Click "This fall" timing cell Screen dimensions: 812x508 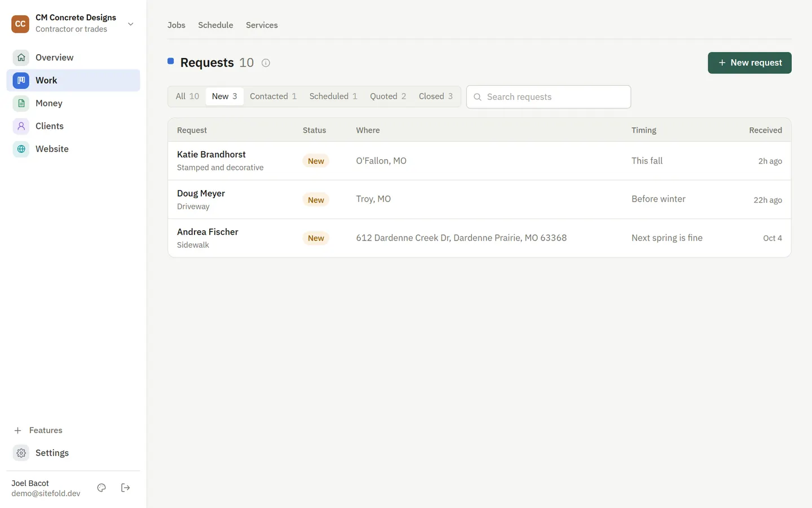(x=647, y=161)
